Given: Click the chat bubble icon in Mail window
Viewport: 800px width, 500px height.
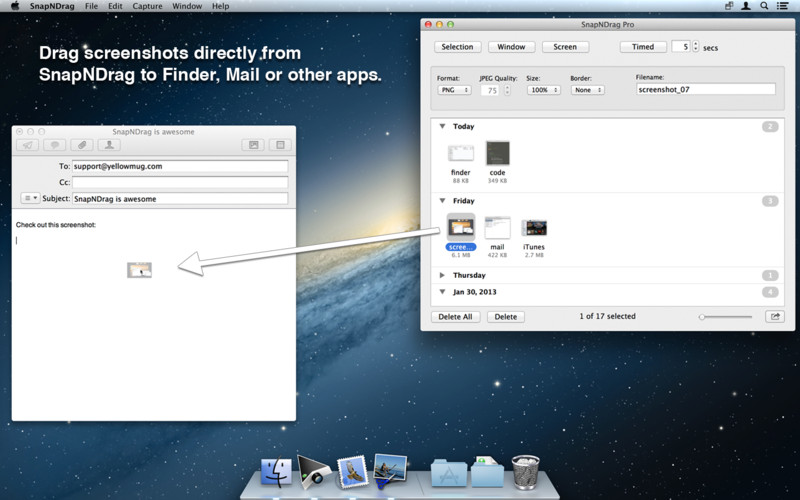Looking at the screenshot, I should [x=55, y=145].
